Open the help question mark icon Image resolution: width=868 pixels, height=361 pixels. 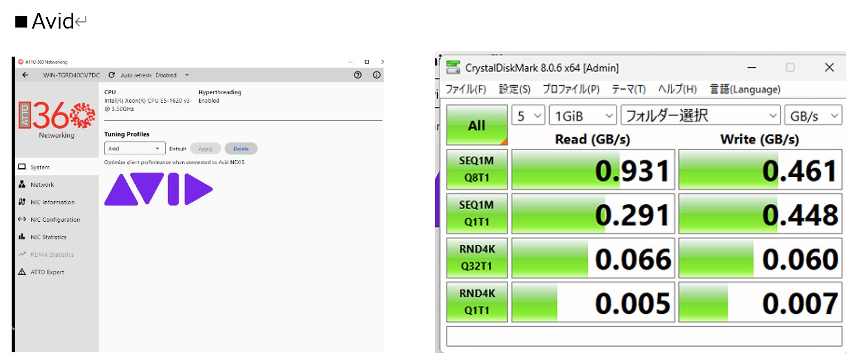358,75
